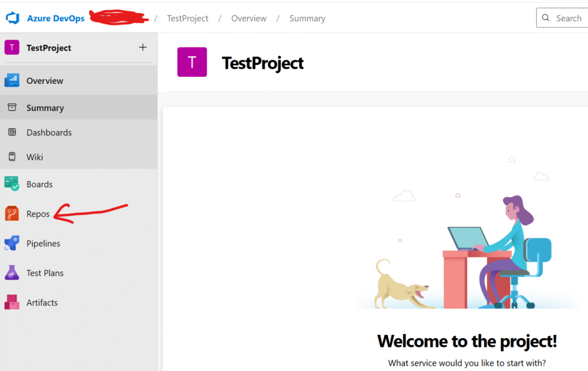Open the Pipelines rocket icon
Image resolution: width=588 pixels, height=371 pixels.
(x=11, y=243)
